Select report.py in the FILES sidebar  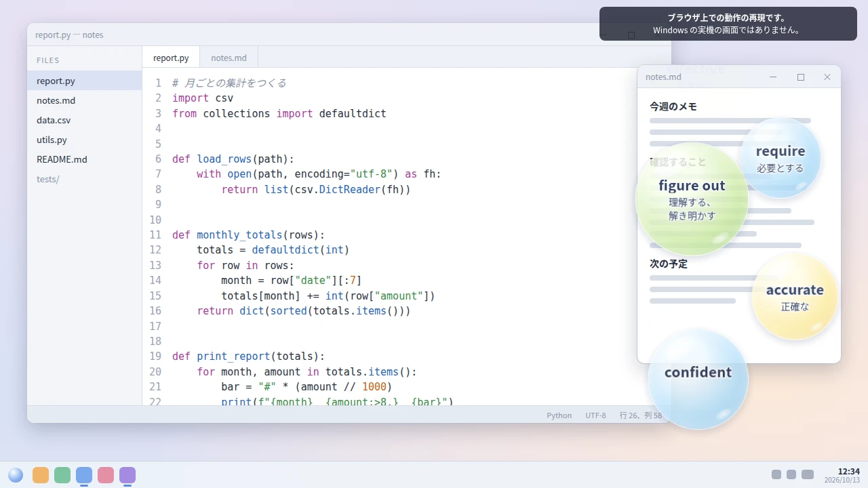(85, 81)
